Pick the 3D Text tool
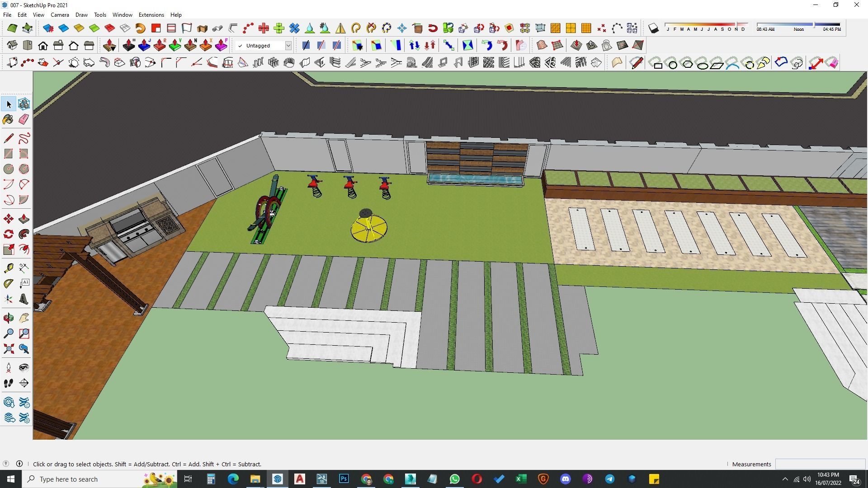The width and height of the screenshot is (868, 488). tap(24, 299)
